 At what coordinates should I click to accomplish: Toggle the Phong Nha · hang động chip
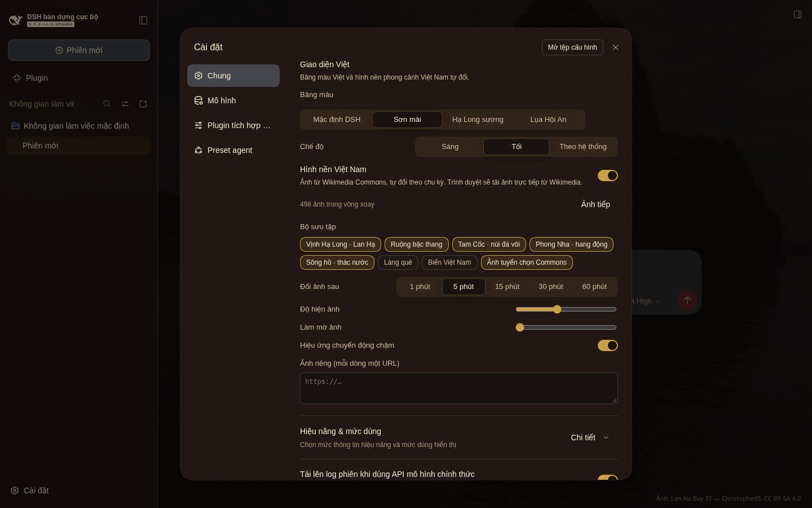click(571, 244)
